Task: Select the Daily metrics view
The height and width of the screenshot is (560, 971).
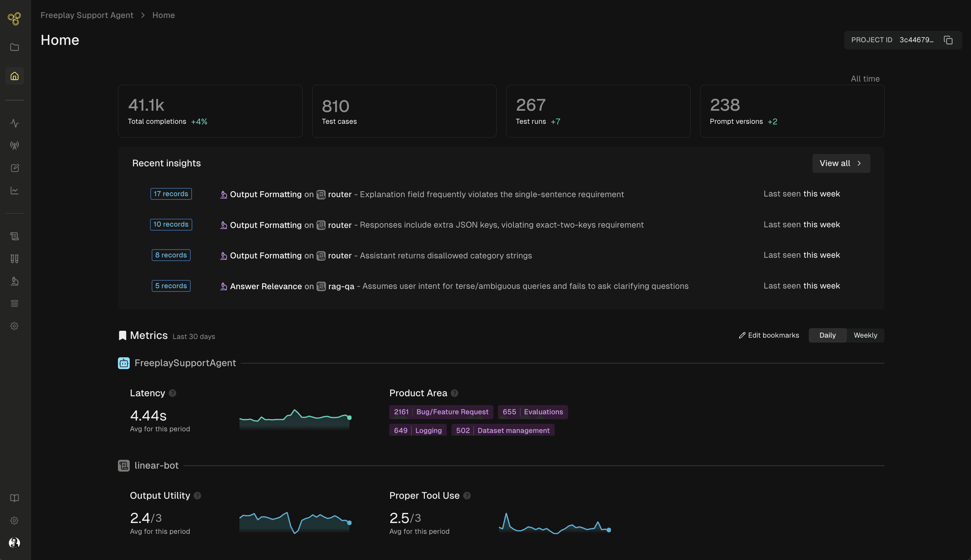Action: [827, 335]
